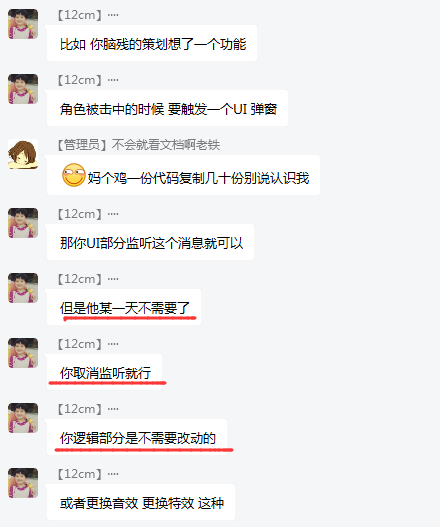Select message bubble '比如 你脑残的策划想了一个功能'
The image size is (440, 527).
(152, 43)
